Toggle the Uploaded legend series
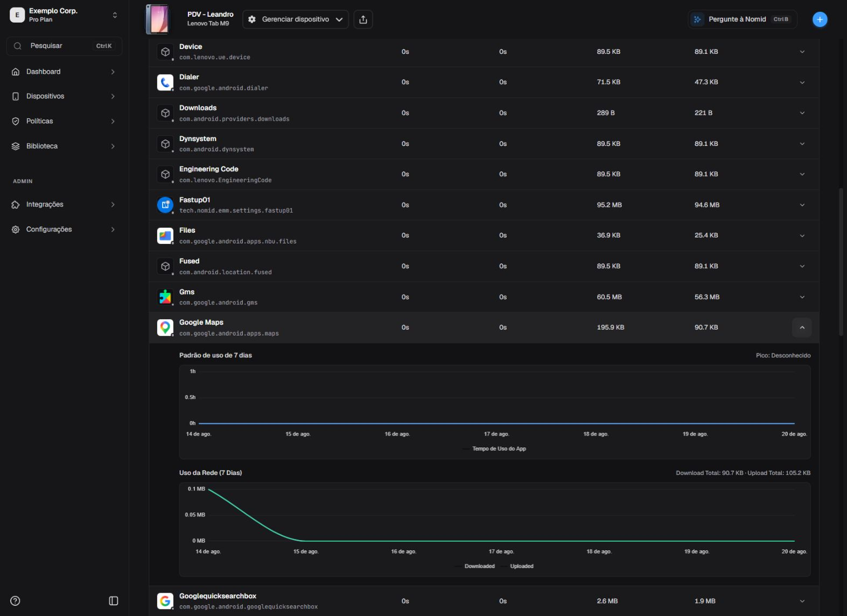This screenshot has width=847, height=616. [x=517, y=566]
